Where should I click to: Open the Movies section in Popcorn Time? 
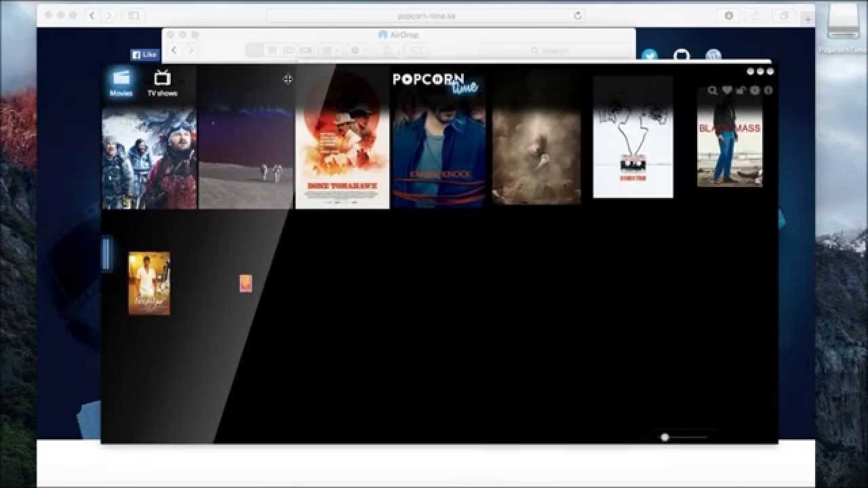click(121, 83)
